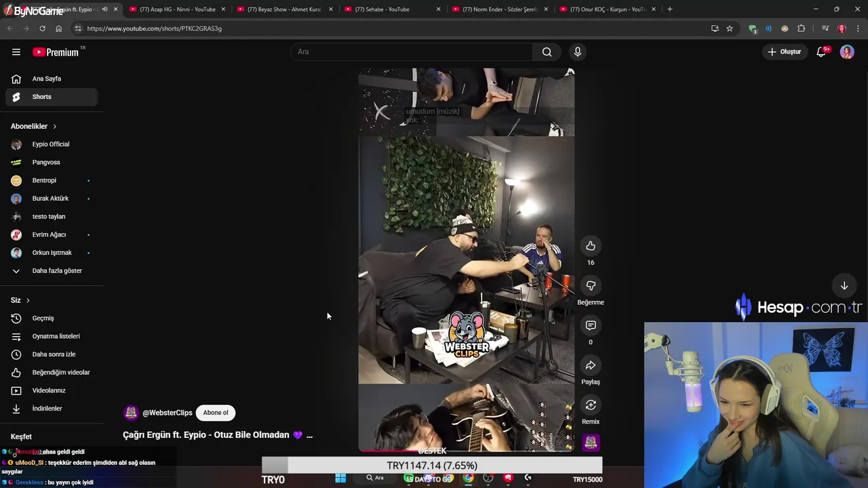
Task: Go back in browser history
Action: click(x=9, y=28)
